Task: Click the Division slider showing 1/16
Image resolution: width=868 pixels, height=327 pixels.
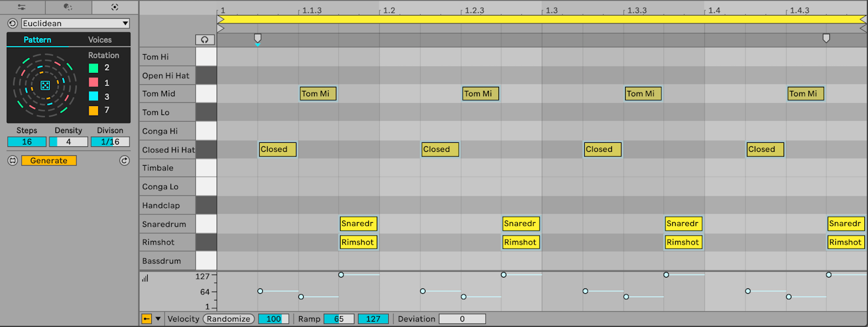Action: tap(110, 142)
